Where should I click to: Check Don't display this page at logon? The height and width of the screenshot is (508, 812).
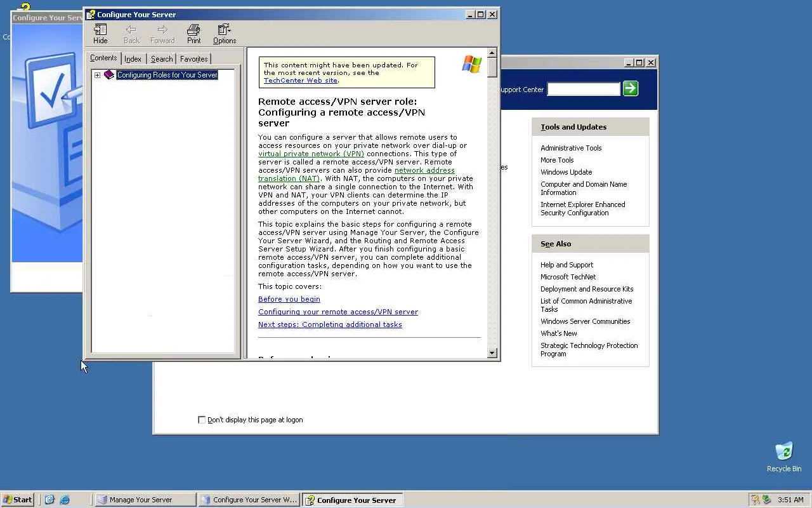[x=202, y=420]
